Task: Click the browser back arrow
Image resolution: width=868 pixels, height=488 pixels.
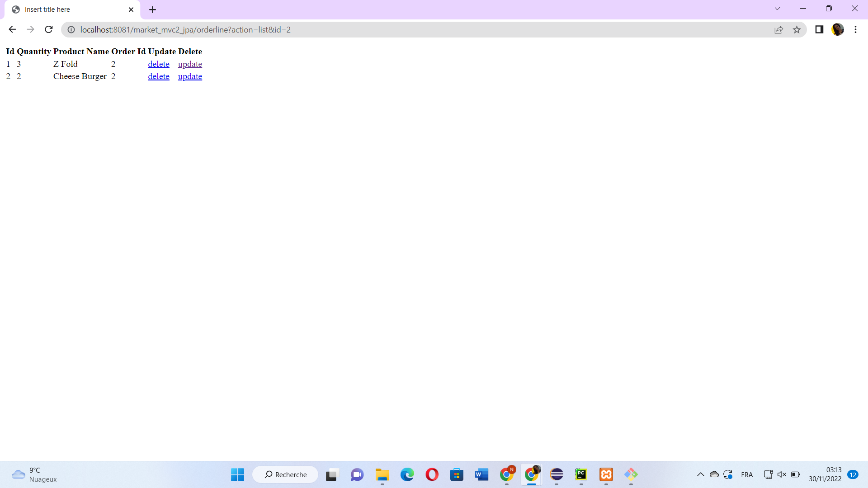Action: (12, 29)
